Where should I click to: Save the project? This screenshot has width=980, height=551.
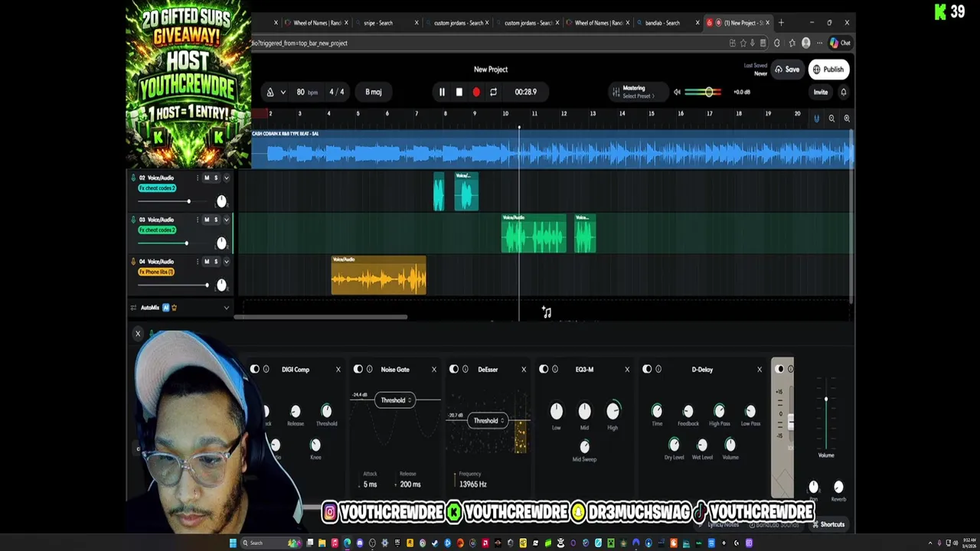[787, 70]
